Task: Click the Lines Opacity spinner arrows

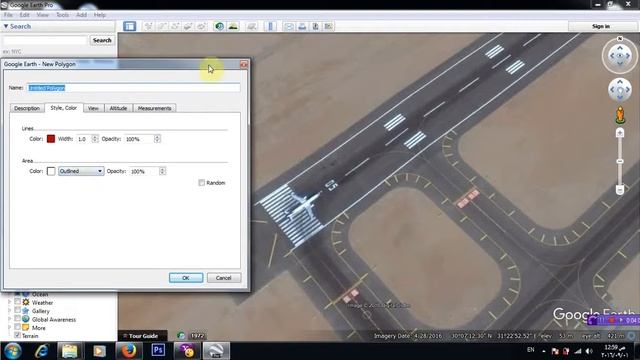Action: 157,139
